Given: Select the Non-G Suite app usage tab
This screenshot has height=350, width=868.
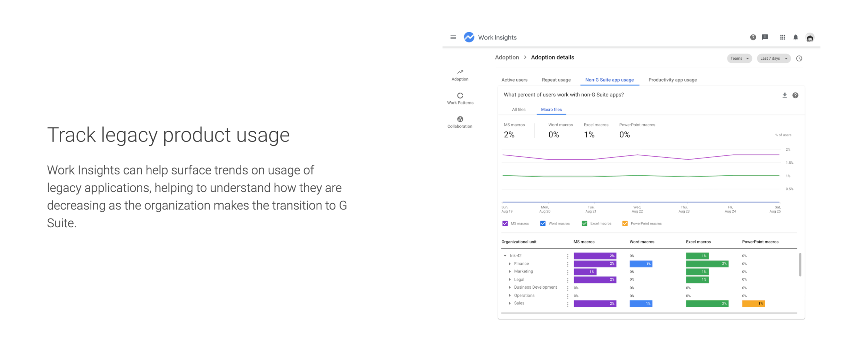Looking at the screenshot, I should click(609, 80).
